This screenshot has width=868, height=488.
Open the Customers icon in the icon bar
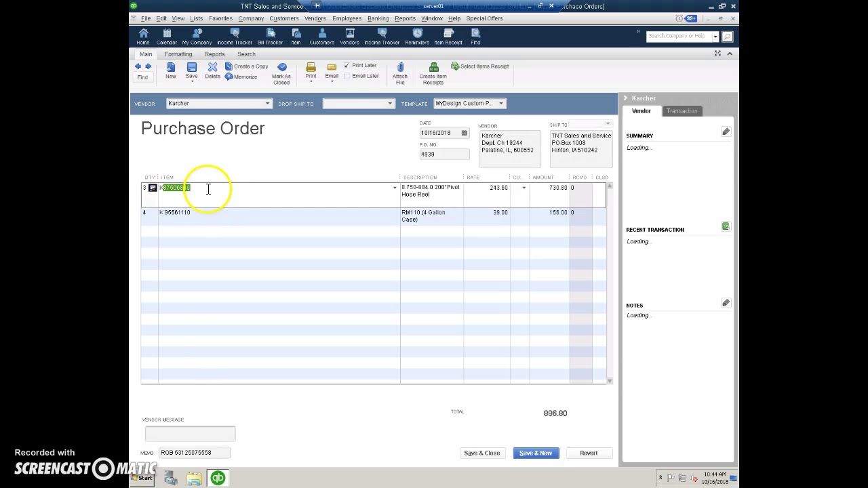pos(322,37)
